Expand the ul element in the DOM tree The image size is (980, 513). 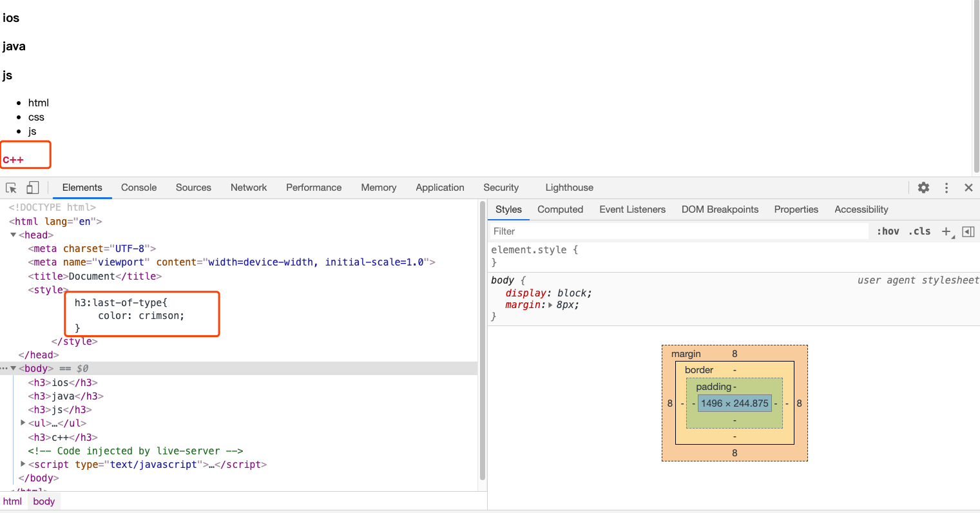pyautogui.click(x=23, y=423)
